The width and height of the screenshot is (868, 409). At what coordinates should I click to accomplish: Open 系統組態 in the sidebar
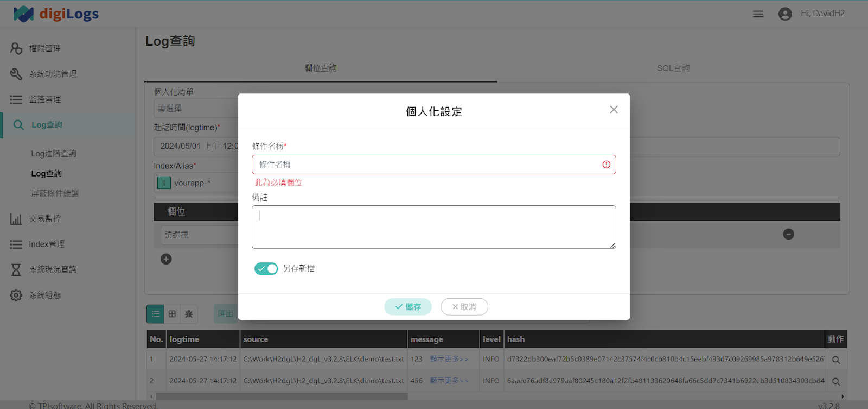point(45,295)
